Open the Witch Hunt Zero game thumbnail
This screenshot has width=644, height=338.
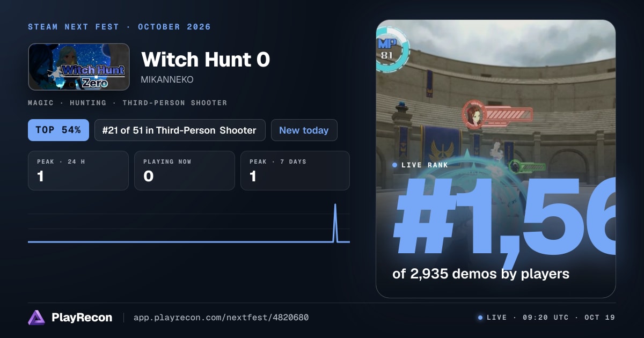click(79, 67)
